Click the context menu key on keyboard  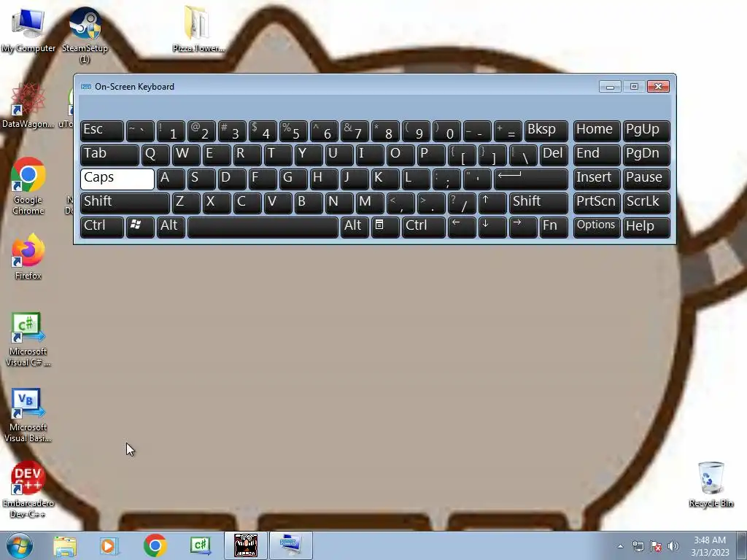click(x=385, y=227)
